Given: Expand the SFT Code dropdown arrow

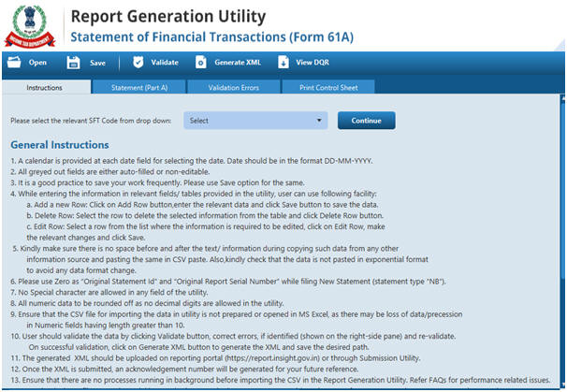Looking at the screenshot, I should [x=319, y=121].
